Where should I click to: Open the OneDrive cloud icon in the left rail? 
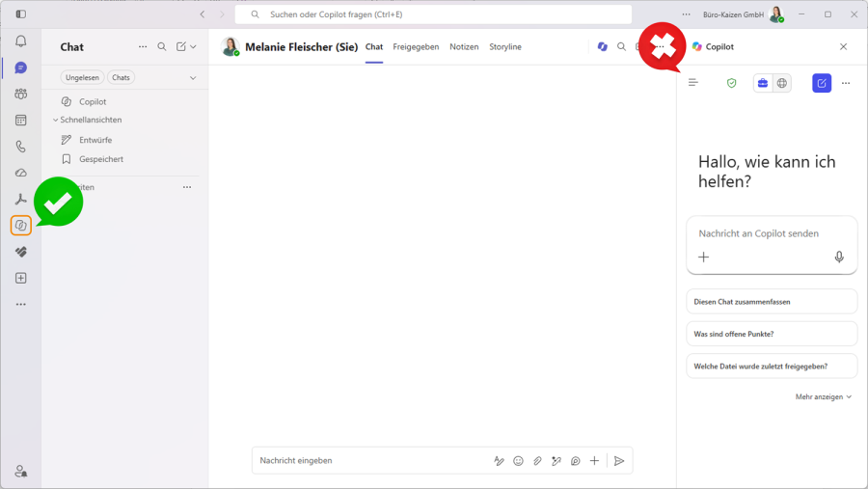click(x=20, y=173)
